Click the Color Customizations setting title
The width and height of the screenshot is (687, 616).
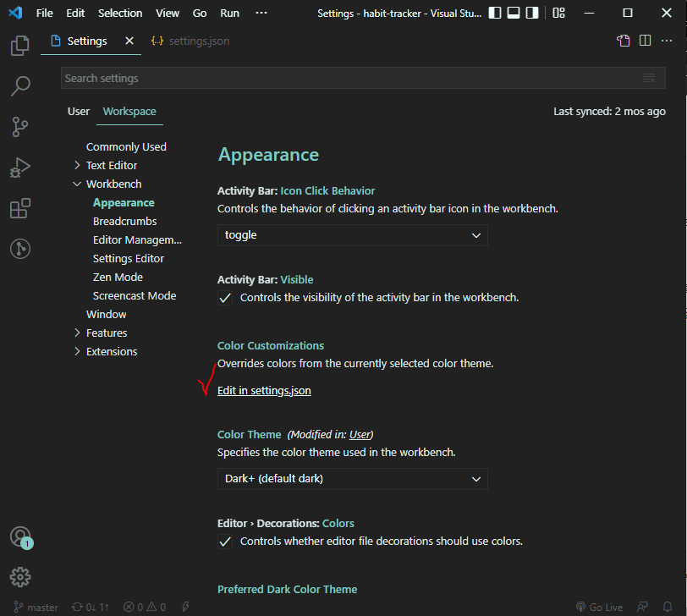271,346
